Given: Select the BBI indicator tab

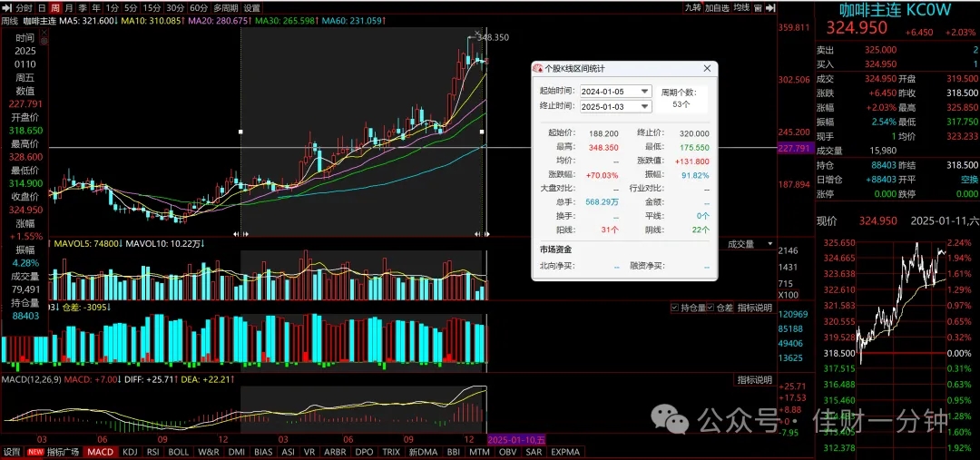Looking at the screenshot, I should (454, 452).
